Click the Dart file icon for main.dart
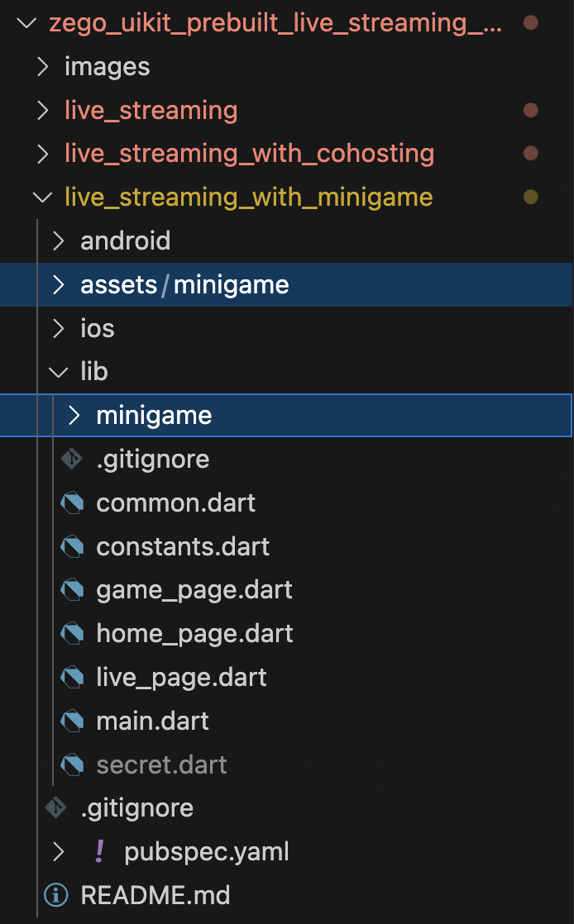The width and height of the screenshot is (574, 924). pyautogui.click(x=73, y=722)
